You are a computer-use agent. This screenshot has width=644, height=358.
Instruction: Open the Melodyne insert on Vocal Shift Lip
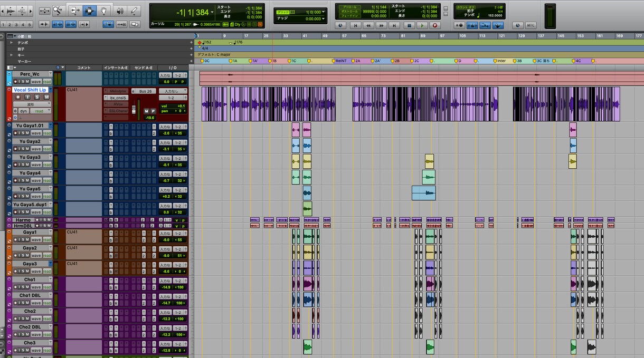[x=118, y=91]
